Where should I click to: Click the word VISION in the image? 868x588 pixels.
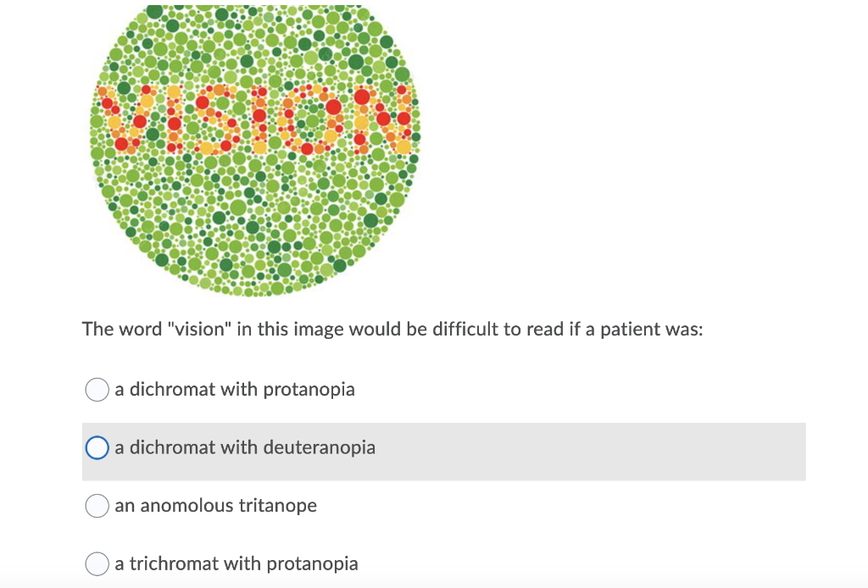(x=254, y=114)
